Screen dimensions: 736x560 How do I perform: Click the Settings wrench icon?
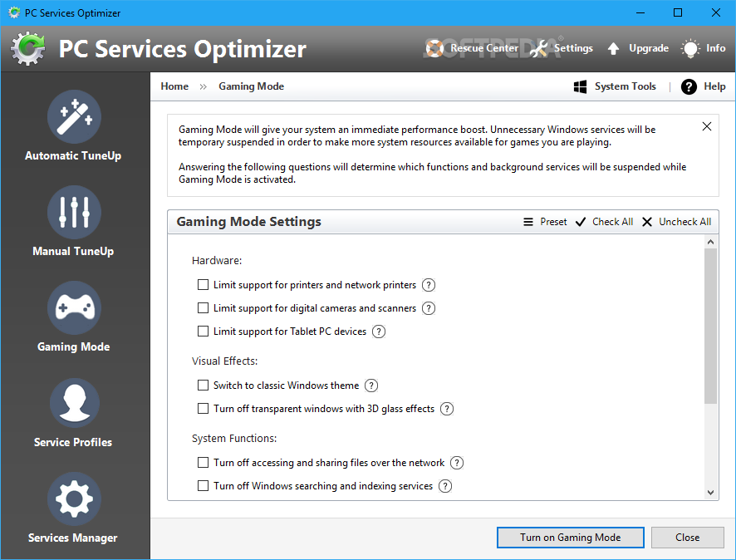[x=539, y=48]
